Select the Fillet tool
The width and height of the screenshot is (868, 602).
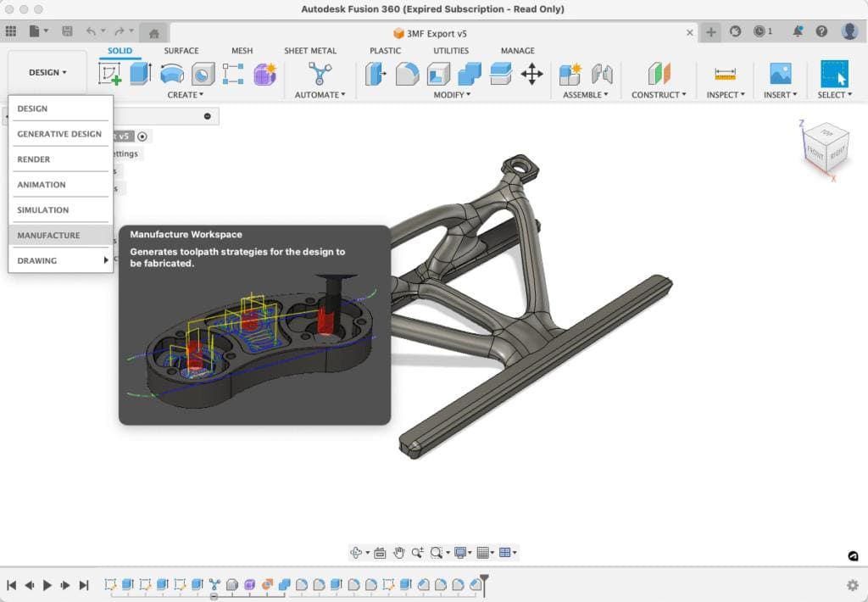[408, 74]
